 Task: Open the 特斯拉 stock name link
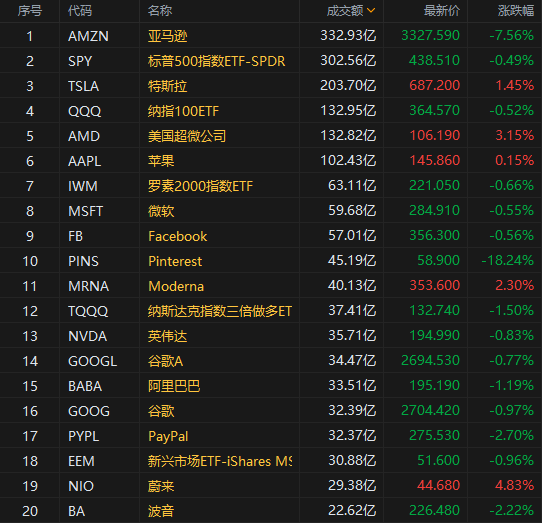point(168,86)
